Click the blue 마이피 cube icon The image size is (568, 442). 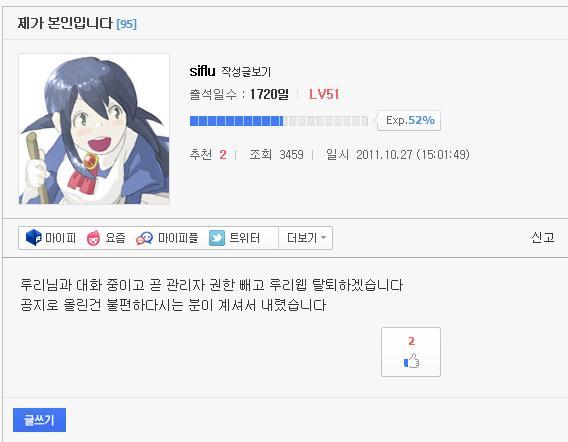click(34, 238)
